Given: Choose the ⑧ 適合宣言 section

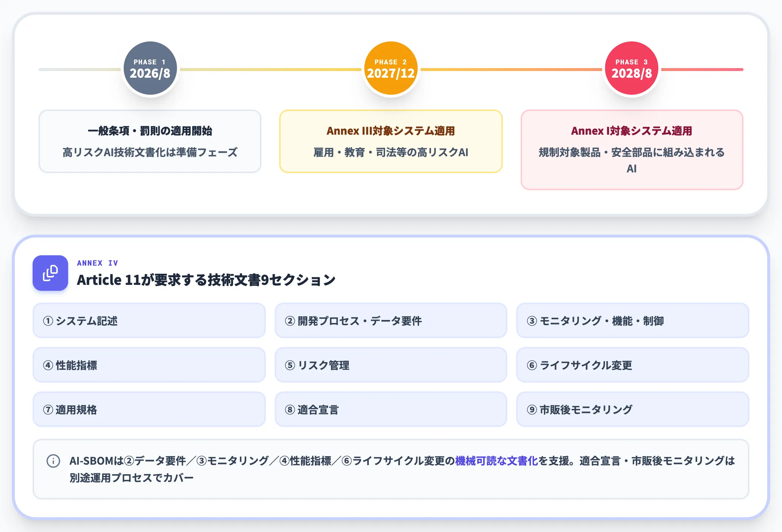Looking at the screenshot, I should click(x=391, y=409).
